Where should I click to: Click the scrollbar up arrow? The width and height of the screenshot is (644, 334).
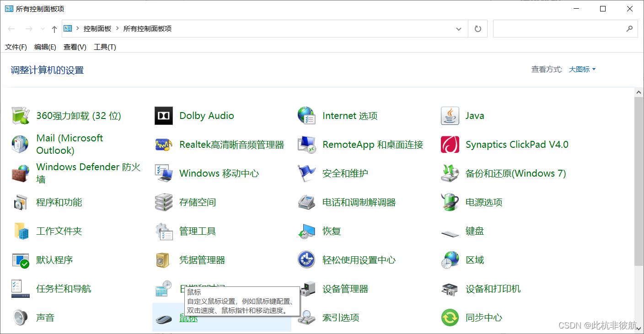pyautogui.click(x=639, y=92)
